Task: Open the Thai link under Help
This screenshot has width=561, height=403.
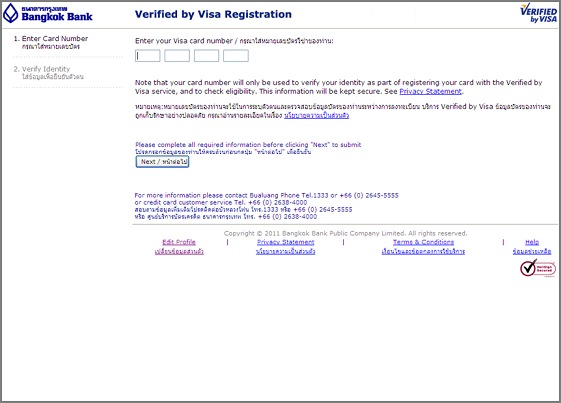Action: (x=532, y=251)
